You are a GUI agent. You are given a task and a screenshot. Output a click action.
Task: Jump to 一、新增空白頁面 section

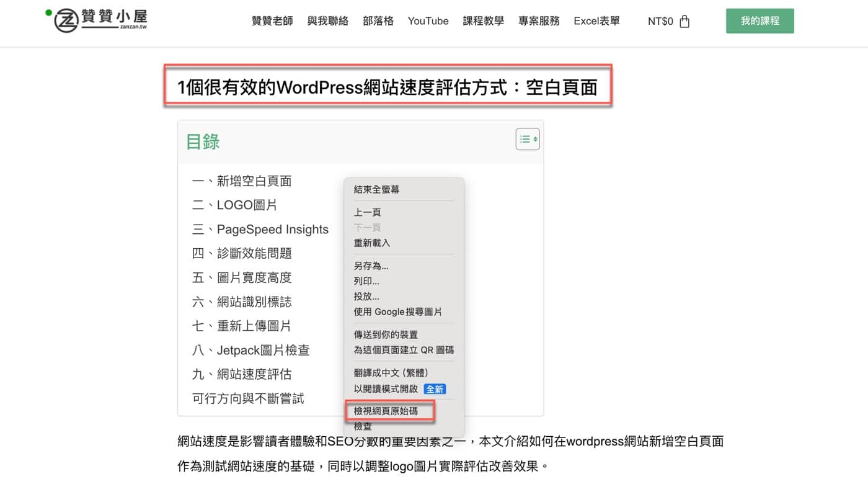pyautogui.click(x=242, y=181)
